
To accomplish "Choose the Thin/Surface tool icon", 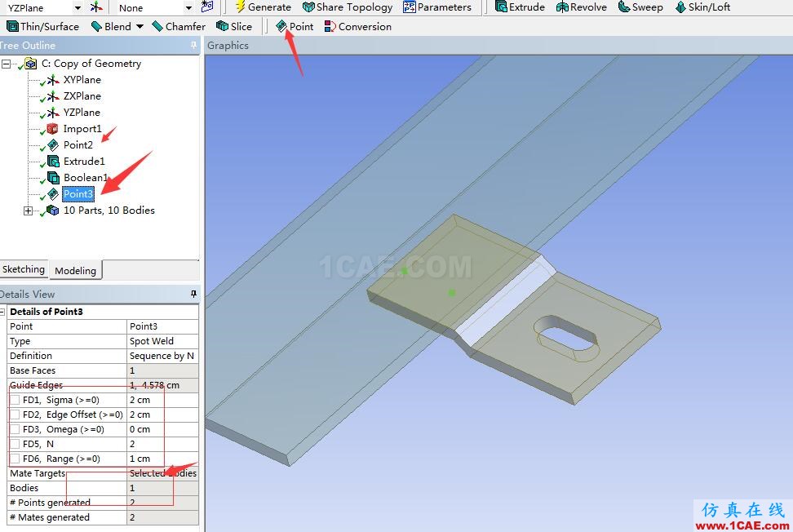I will tap(12, 26).
